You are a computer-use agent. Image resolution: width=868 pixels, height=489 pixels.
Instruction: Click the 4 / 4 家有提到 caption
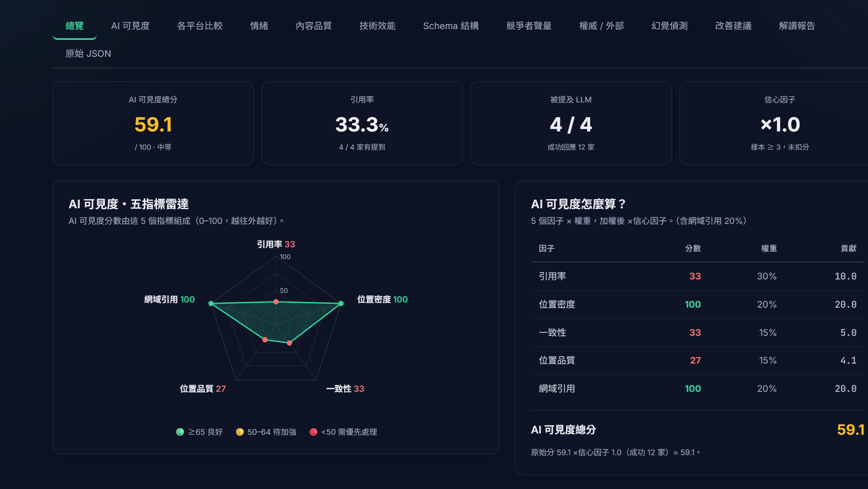tap(362, 147)
